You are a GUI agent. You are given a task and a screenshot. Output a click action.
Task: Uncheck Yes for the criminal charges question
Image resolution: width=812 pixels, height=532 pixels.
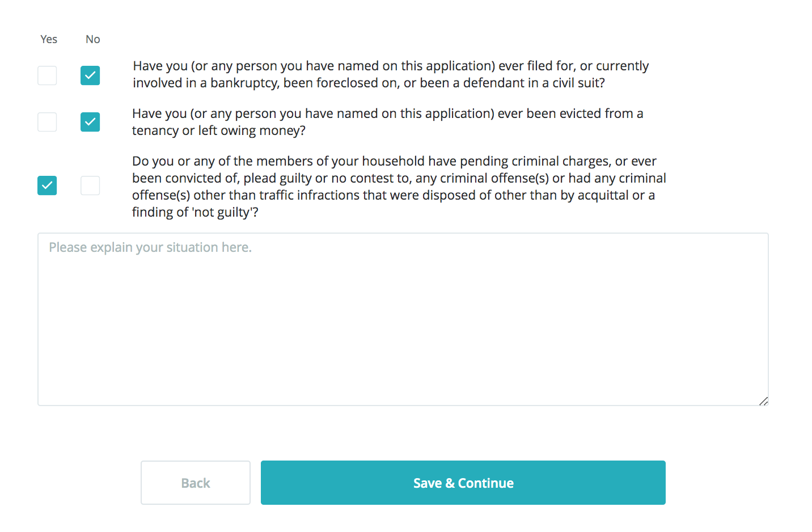[x=47, y=185]
